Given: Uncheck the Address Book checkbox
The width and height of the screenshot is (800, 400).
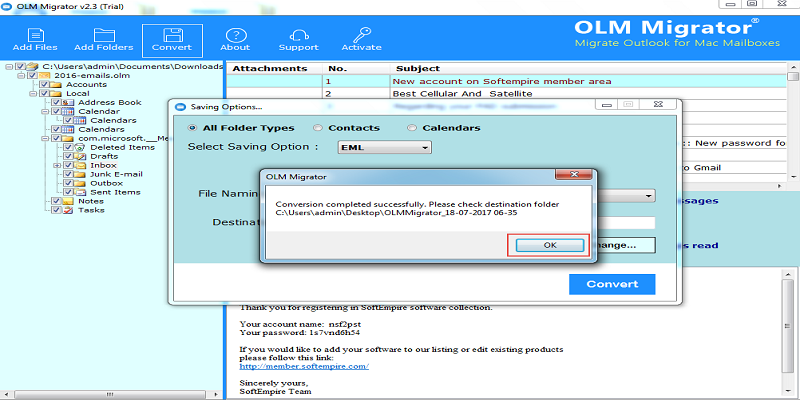Looking at the screenshot, I should click(57, 103).
